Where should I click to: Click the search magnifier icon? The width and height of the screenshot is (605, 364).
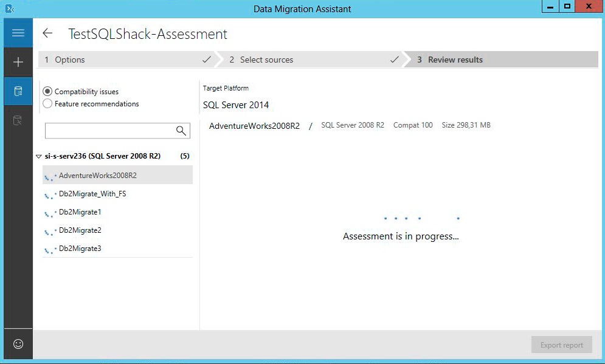[x=181, y=131]
